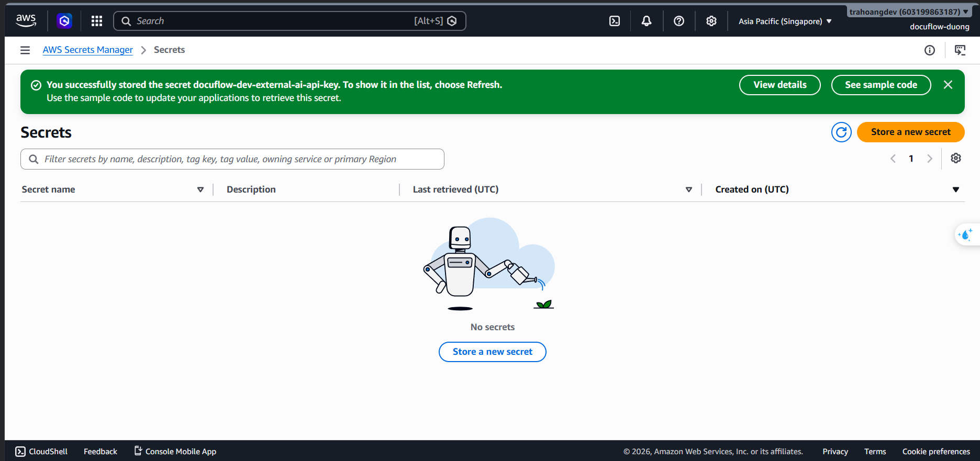This screenshot has height=461, width=980.
Task: Click the outlined Store a new secret button
Action: 493,352
